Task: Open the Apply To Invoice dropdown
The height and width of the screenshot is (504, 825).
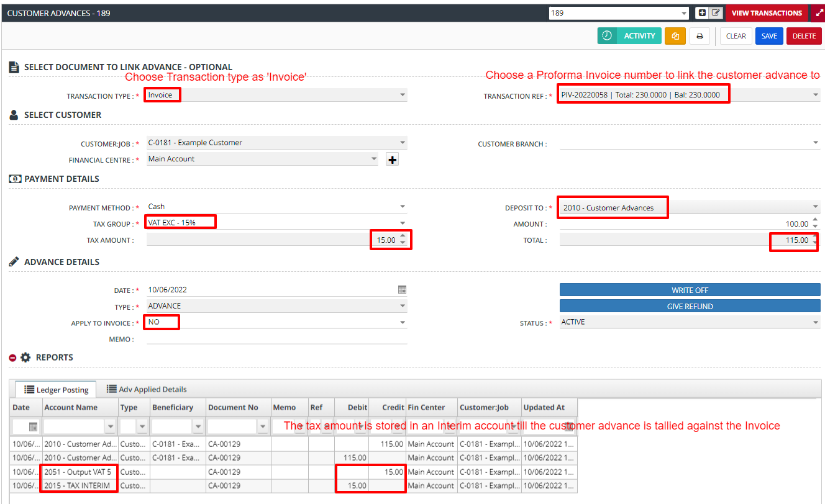Action: click(x=403, y=322)
